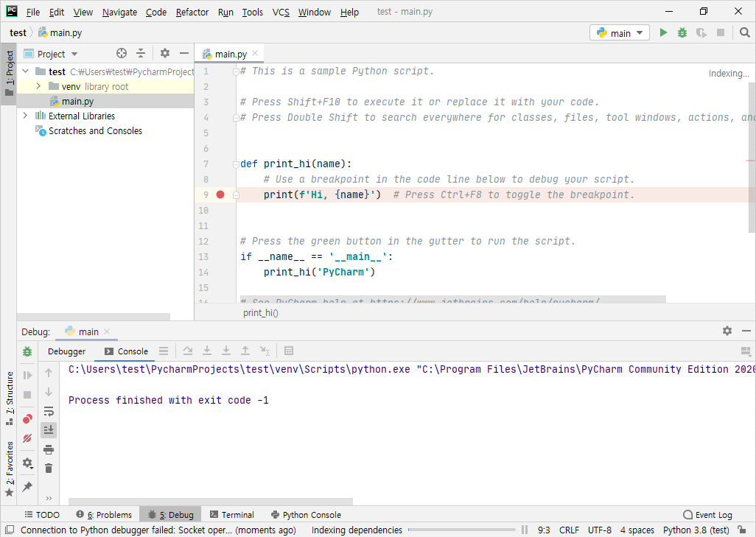Open the Problems tool window
The width and height of the screenshot is (756, 537).
tap(104, 514)
